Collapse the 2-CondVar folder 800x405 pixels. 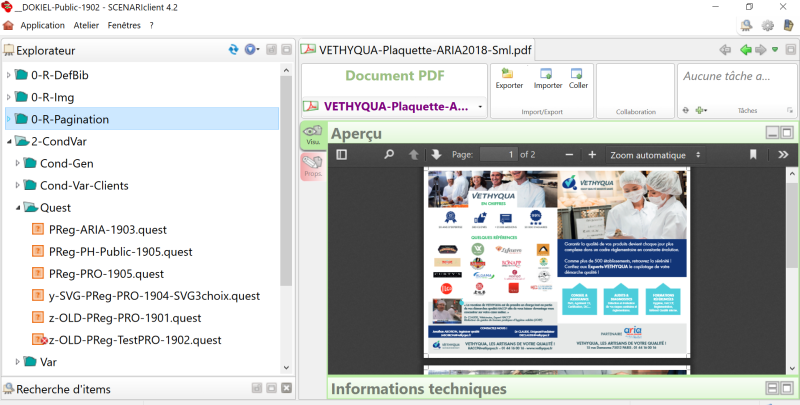(x=9, y=141)
